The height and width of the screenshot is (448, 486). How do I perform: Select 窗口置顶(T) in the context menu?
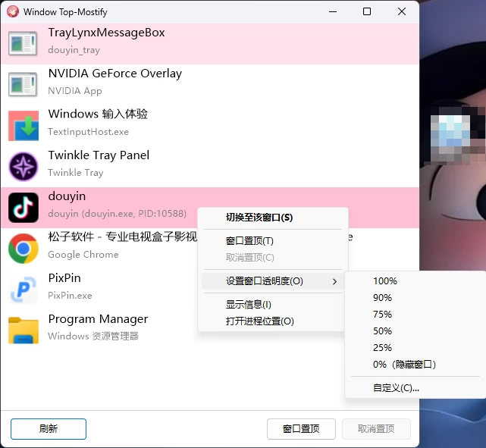point(273,241)
